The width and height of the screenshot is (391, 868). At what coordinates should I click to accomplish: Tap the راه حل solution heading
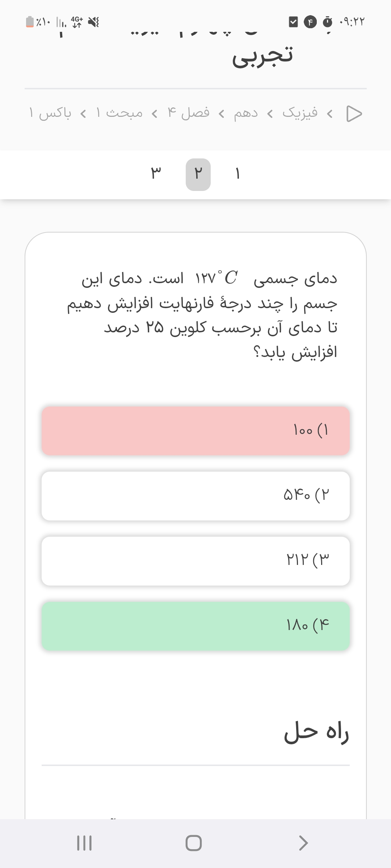pyautogui.click(x=316, y=732)
